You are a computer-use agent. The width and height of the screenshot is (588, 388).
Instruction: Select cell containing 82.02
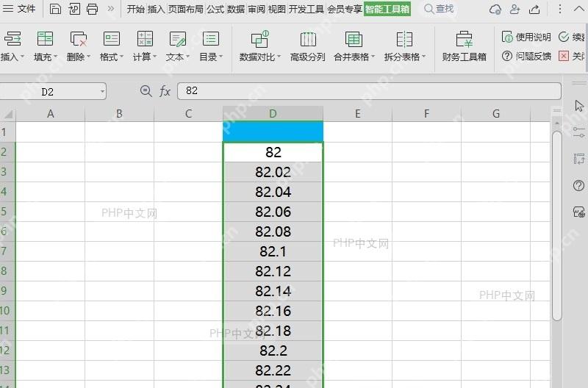point(273,172)
